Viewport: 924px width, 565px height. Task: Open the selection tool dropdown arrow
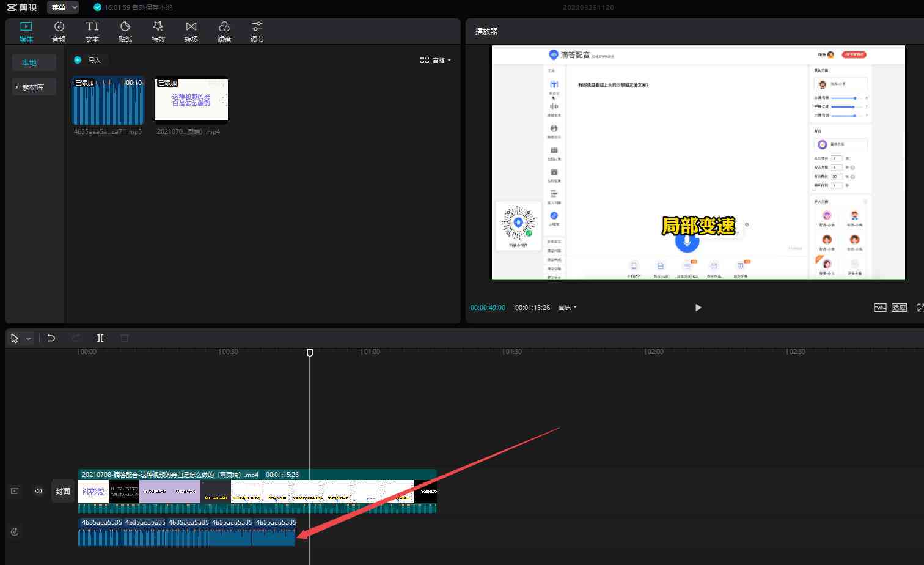(28, 339)
